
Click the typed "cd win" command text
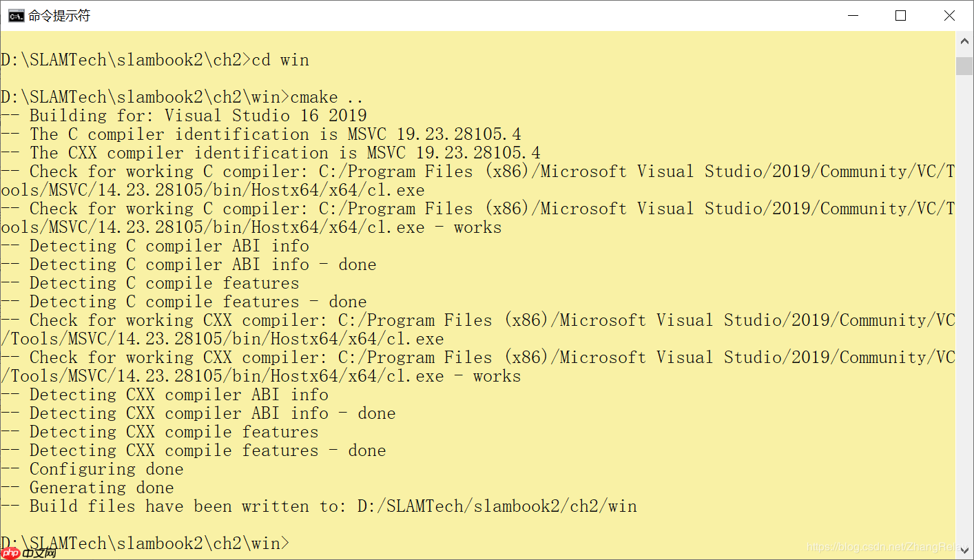280,60
